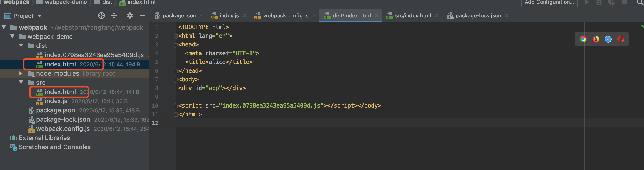Click the Stop square icon in toolbar
This screenshot has width=644, height=170.
click(624, 2)
